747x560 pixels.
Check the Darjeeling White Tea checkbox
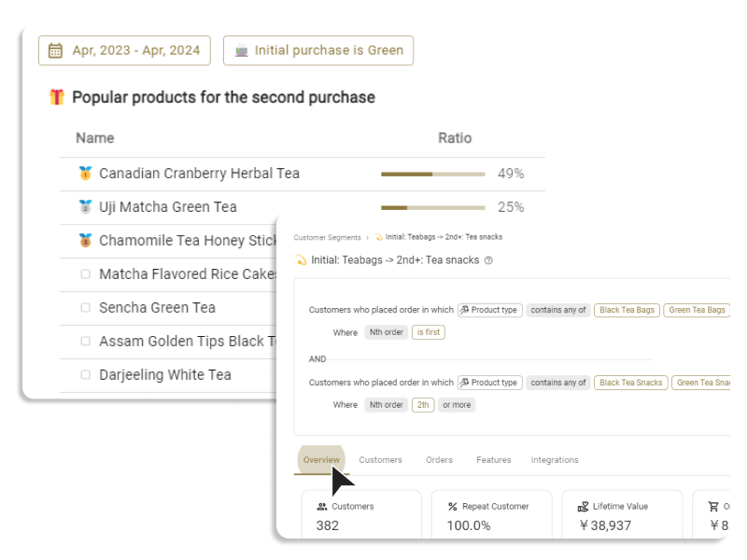pyautogui.click(x=85, y=375)
